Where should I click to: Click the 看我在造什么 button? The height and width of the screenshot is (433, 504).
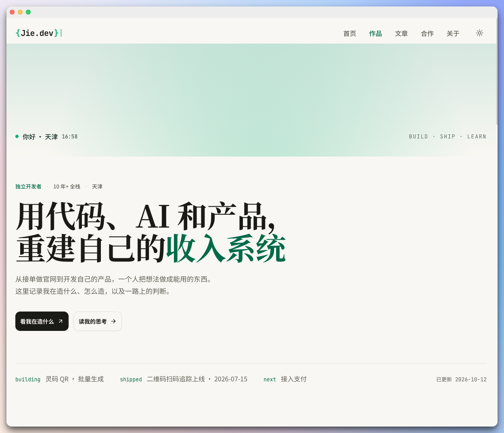[42, 321]
